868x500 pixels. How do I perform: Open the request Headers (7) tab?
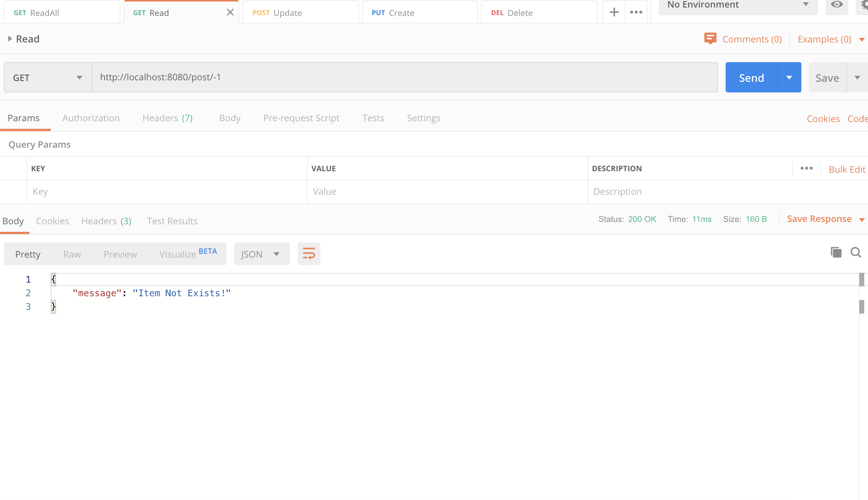(167, 118)
